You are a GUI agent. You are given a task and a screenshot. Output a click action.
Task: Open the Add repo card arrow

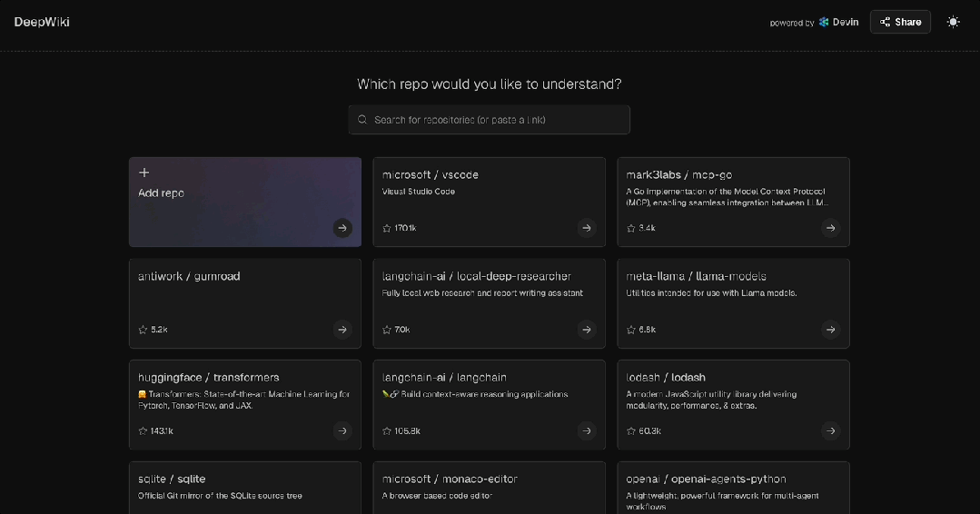click(342, 228)
